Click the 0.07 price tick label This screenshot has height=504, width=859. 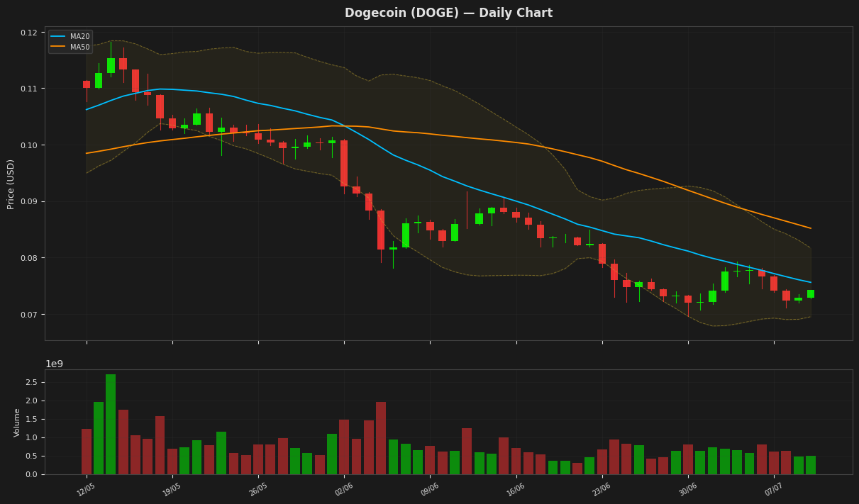[x=29, y=315]
